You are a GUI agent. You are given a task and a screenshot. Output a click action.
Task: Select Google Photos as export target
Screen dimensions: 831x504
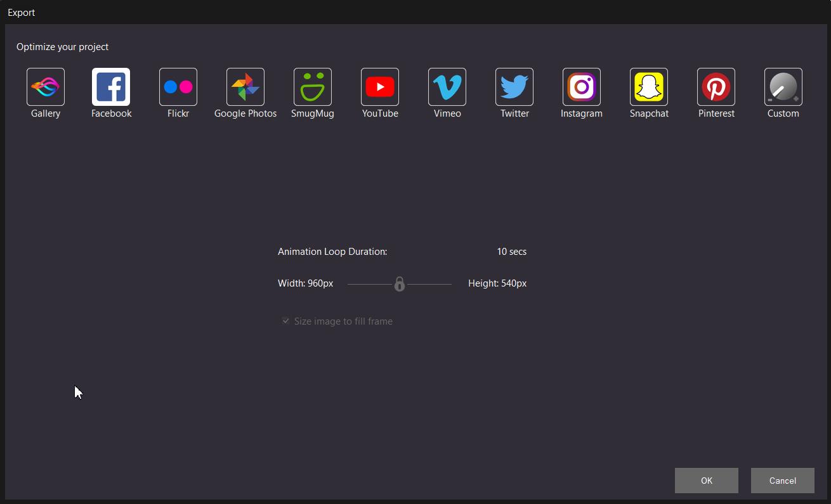click(x=245, y=87)
